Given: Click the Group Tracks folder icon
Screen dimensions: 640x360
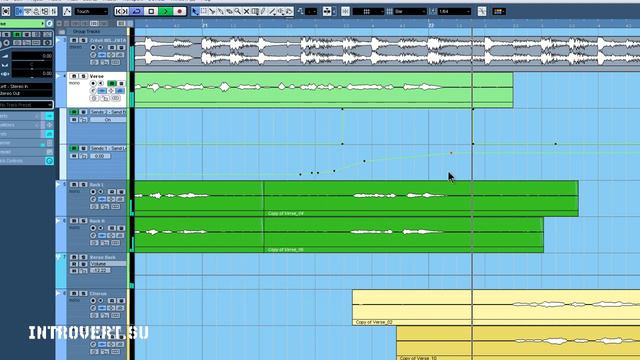Looking at the screenshot, I should point(62,31).
